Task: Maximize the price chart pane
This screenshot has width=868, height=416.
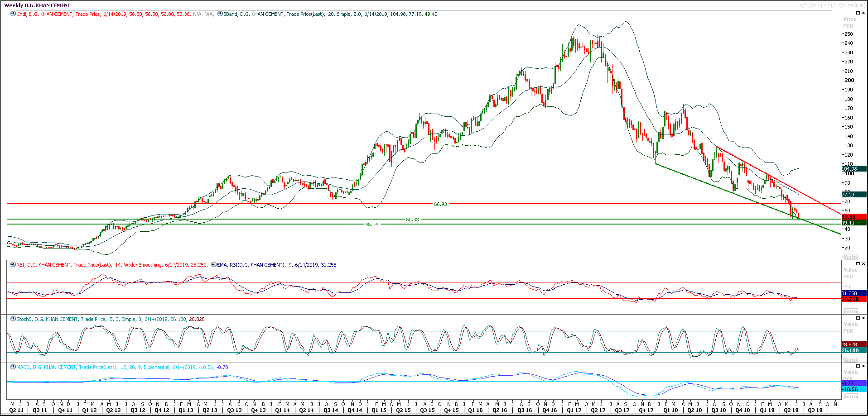Action: (x=858, y=13)
